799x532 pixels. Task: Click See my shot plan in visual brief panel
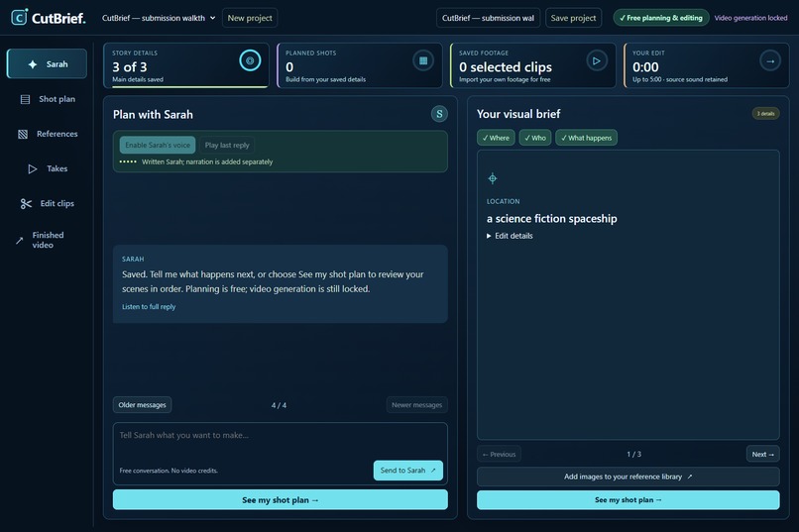(x=628, y=500)
